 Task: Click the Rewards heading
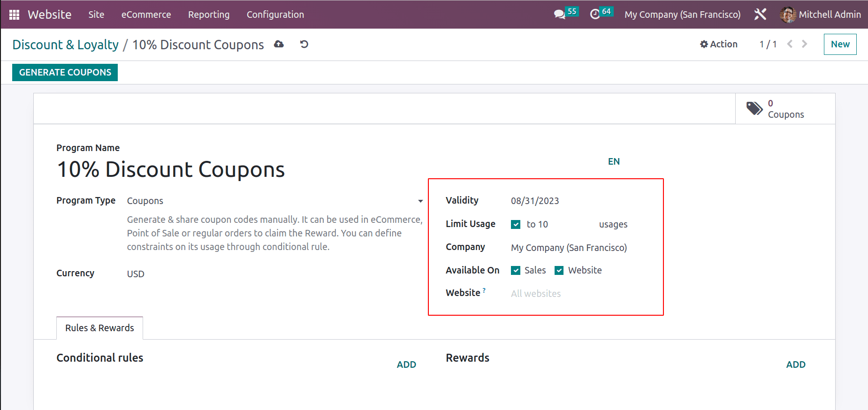[467, 358]
